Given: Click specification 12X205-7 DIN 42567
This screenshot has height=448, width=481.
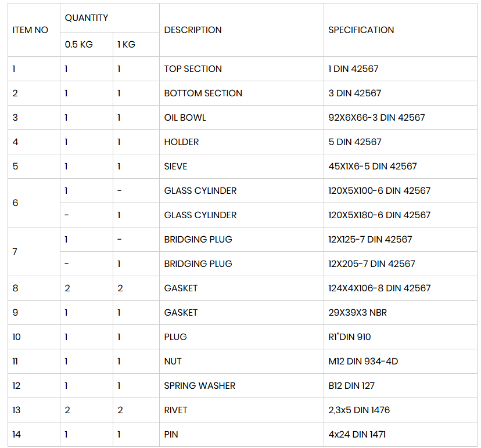Looking at the screenshot, I should tap(371, 264).
